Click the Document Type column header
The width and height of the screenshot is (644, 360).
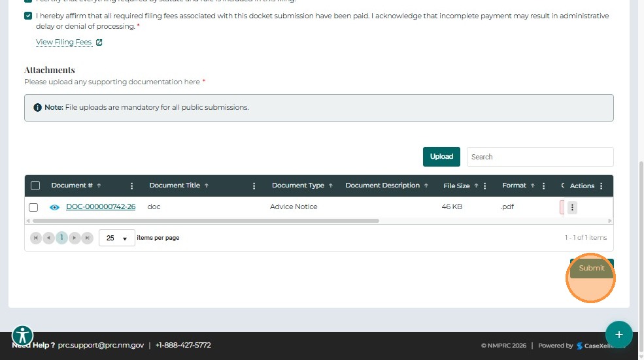click(x=297, y=186)
